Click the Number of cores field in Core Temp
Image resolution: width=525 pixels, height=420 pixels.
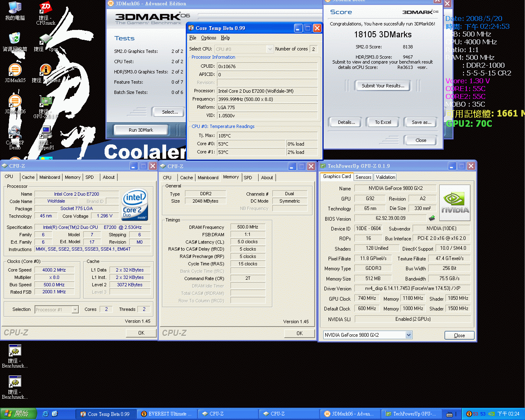(313, 49)
